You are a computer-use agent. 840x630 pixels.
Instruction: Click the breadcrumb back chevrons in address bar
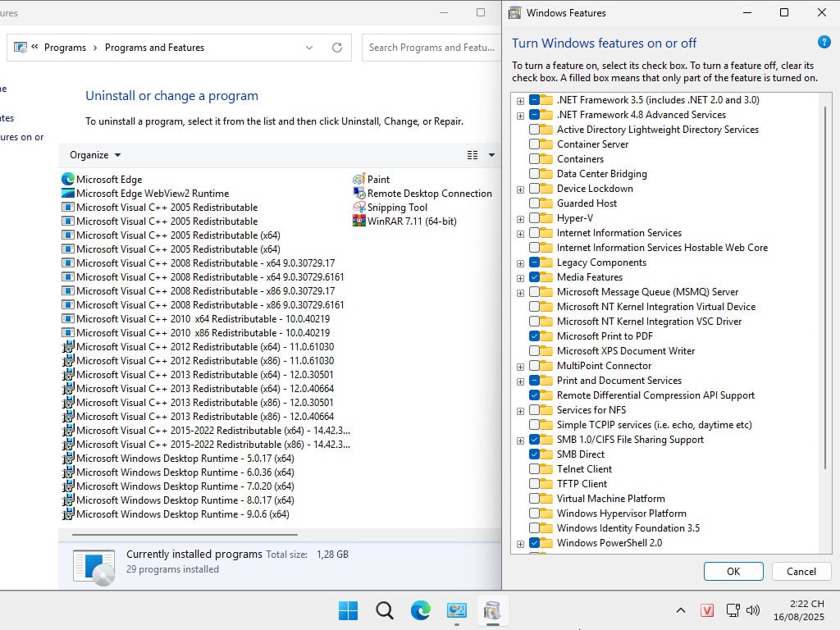(x=34, y=47)
